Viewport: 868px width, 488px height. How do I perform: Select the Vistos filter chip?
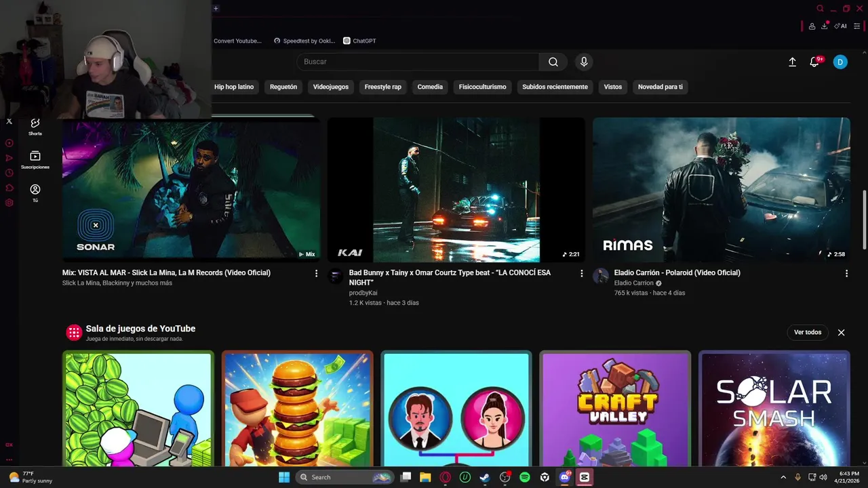coord(613,87)
